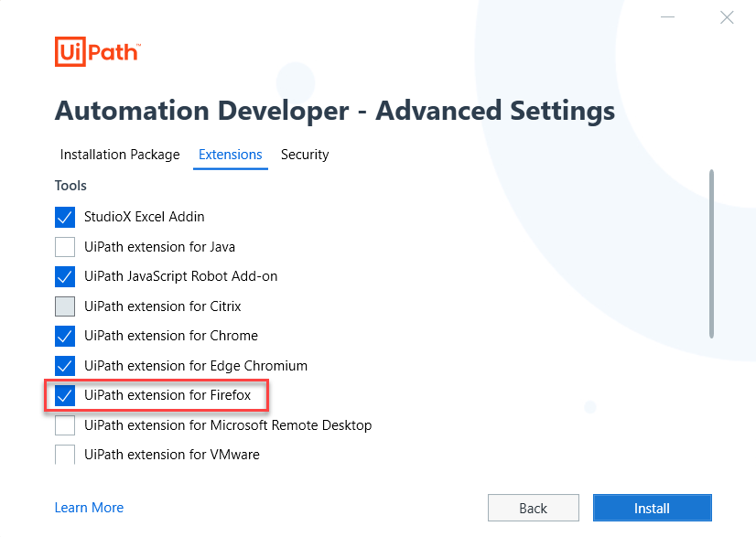Uncheck the highlighted UiPath extension for Firefox

(x=64, y=395)
